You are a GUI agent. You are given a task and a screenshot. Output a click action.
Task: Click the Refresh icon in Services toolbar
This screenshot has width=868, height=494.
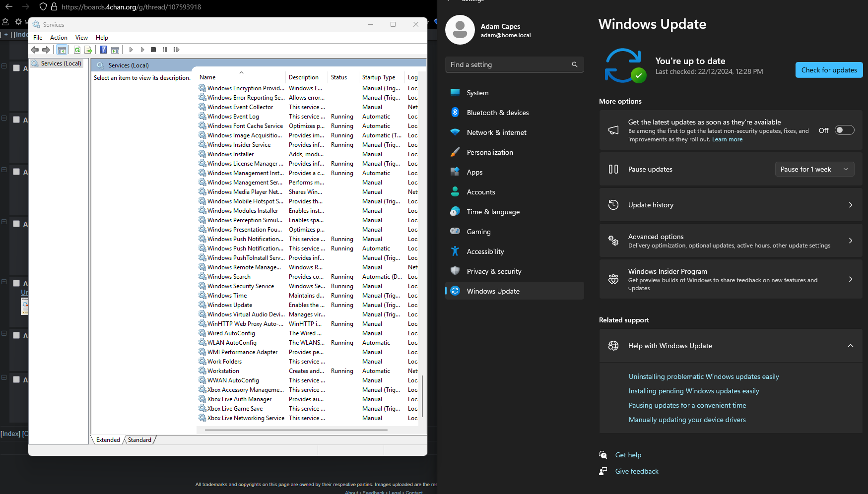[x=77, y=50]
